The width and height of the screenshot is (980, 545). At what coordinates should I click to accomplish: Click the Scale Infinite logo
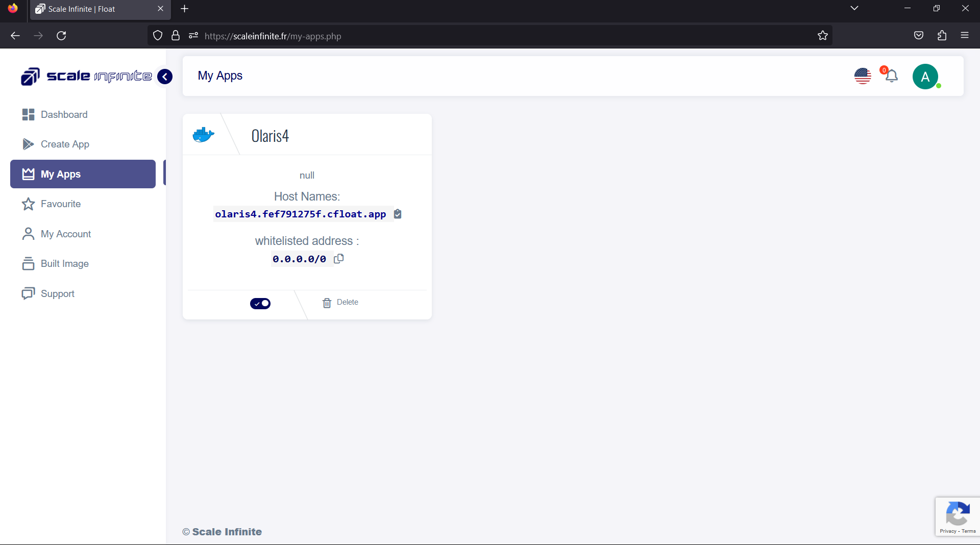click(86, 77)
